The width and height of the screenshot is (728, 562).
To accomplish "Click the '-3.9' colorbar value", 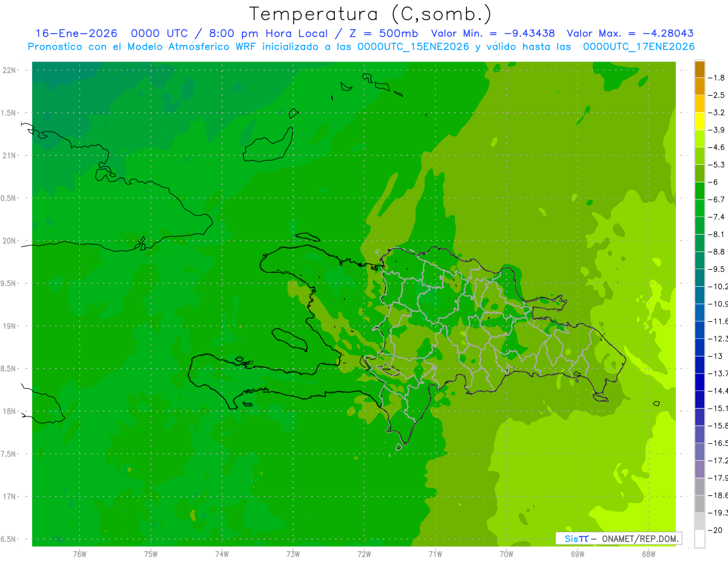I will click(x=717, y=130).
